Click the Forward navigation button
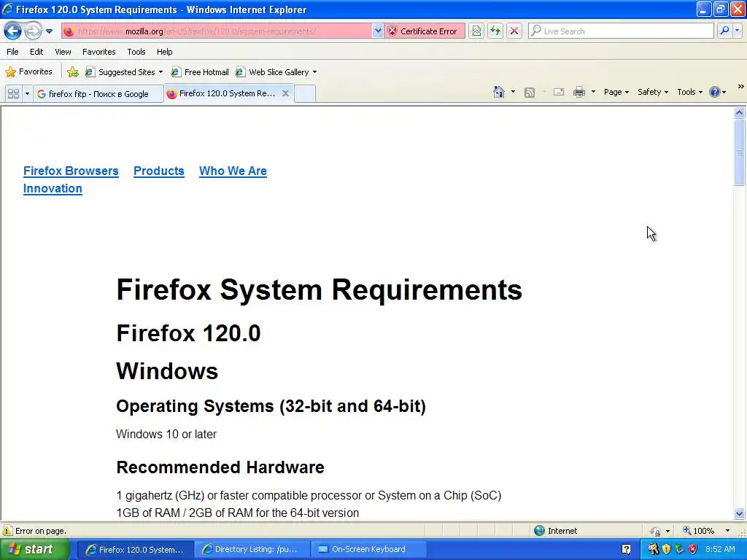 click(x=33, y=31)
